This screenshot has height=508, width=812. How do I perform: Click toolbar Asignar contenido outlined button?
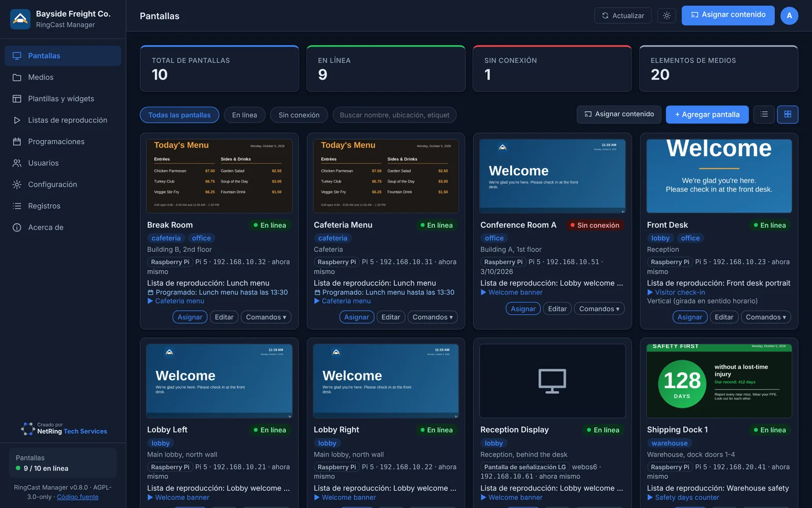[x=619, y=114]
